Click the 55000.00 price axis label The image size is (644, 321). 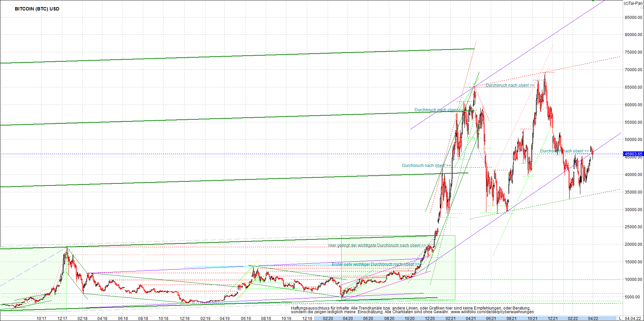pyautogui.click(x=634, y=122)
